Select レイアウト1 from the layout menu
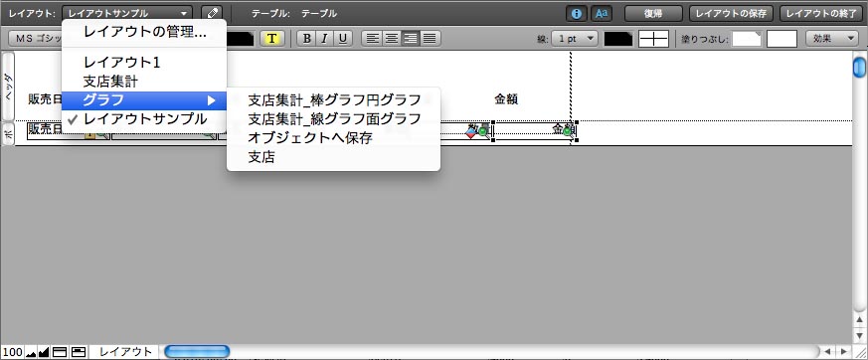The image size is (868, 360). pyautogui.click(x=144, y=62)
